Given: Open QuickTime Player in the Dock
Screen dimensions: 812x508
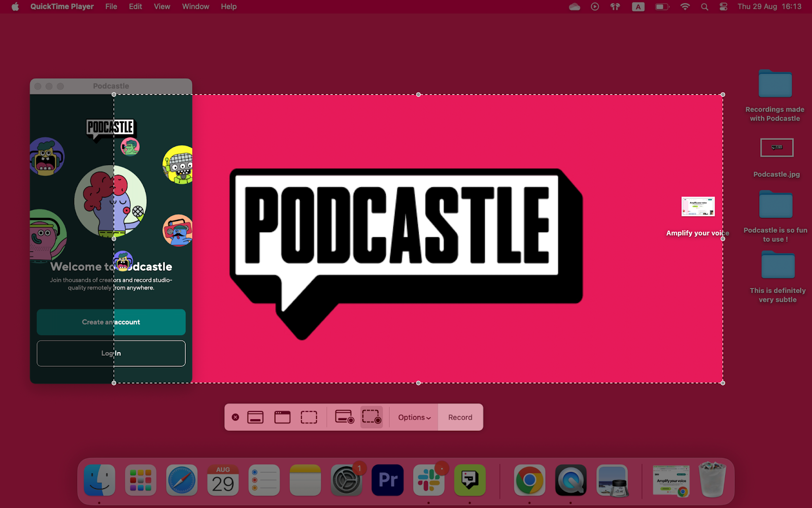Looking at the screenshot, I should point(571,480).
